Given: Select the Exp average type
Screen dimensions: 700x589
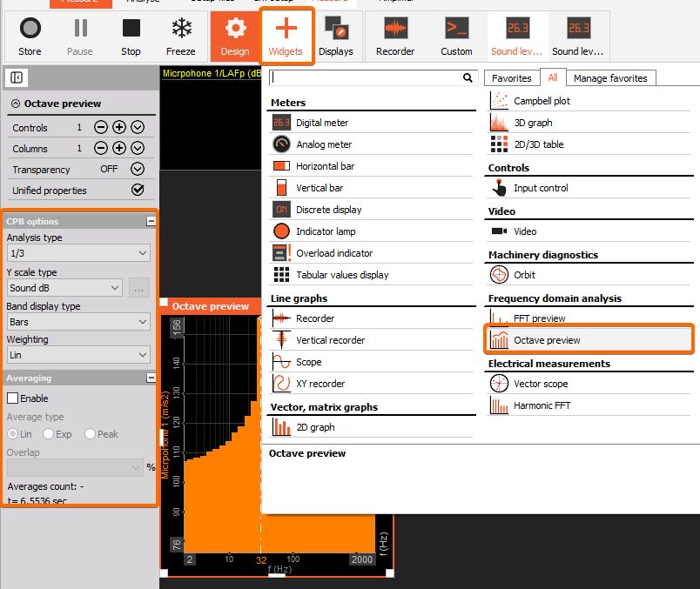Looking at the screenshot, I should 48,434.
